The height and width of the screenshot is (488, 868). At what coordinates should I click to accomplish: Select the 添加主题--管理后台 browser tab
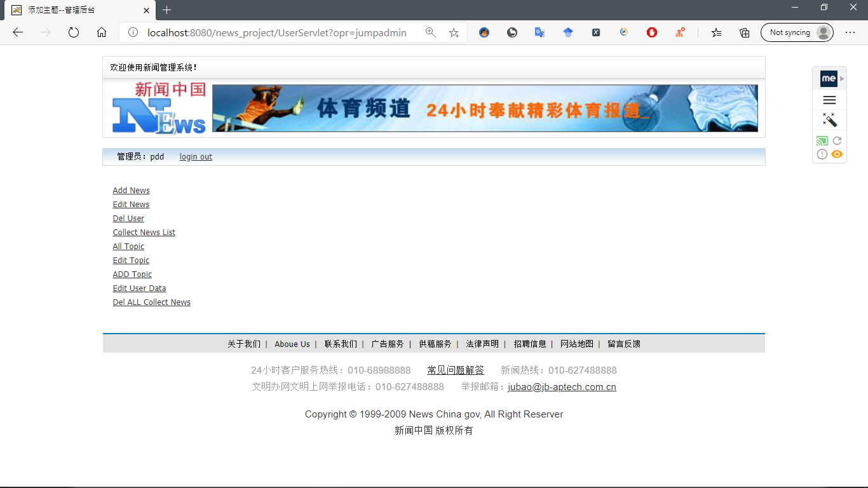(x=79, y=10)
